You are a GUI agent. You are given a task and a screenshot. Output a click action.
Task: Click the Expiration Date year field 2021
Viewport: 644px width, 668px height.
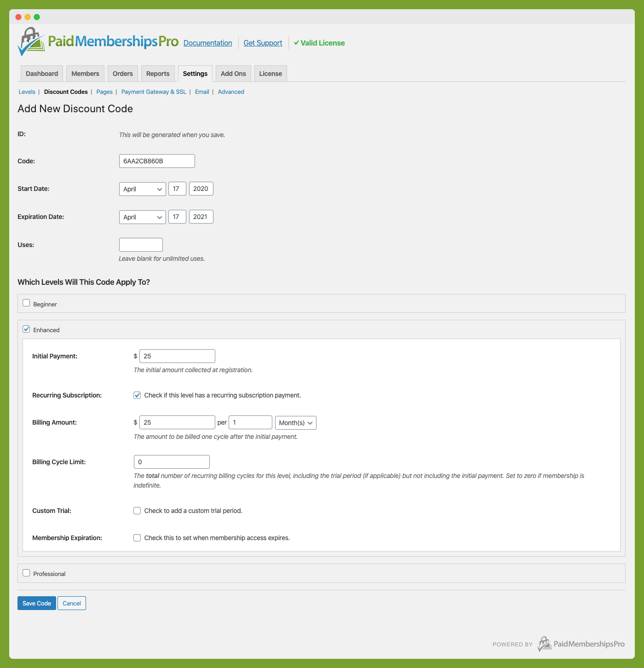click(201, 217)
